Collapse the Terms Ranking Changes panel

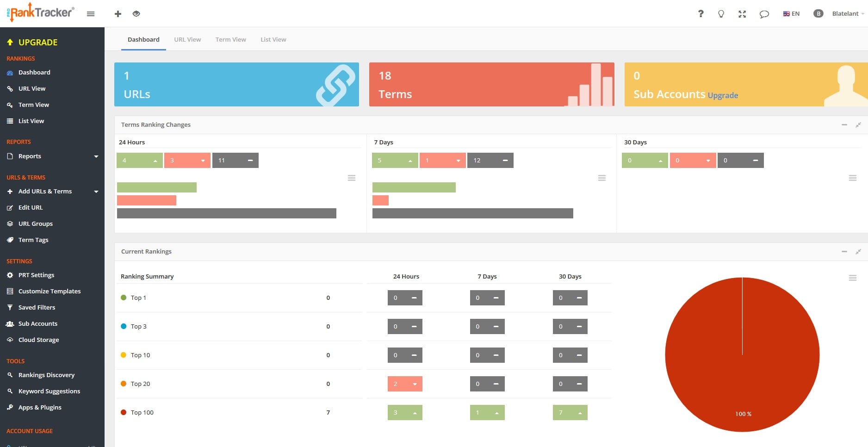(844, 125)
